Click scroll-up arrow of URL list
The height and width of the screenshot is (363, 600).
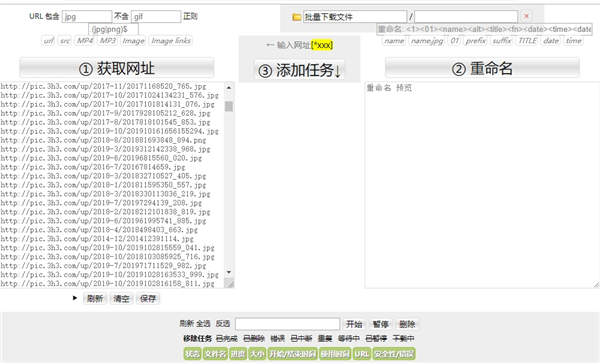pos(229,88)
